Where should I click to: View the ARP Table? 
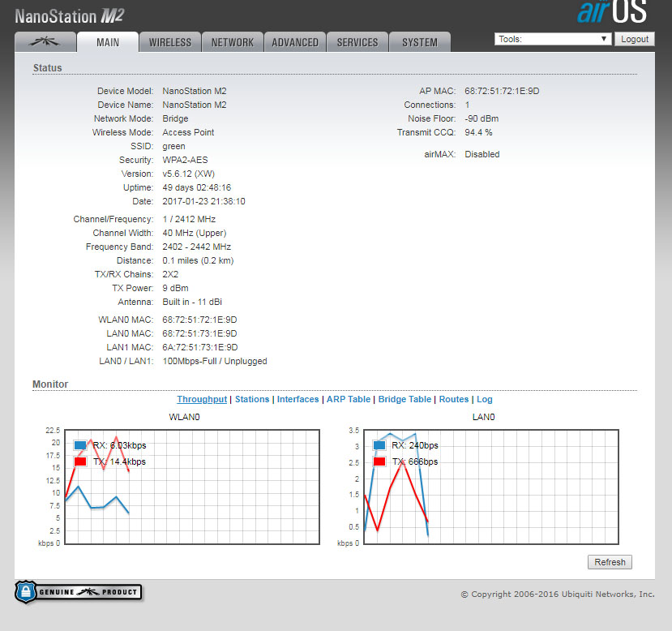(x=349, y=399)
